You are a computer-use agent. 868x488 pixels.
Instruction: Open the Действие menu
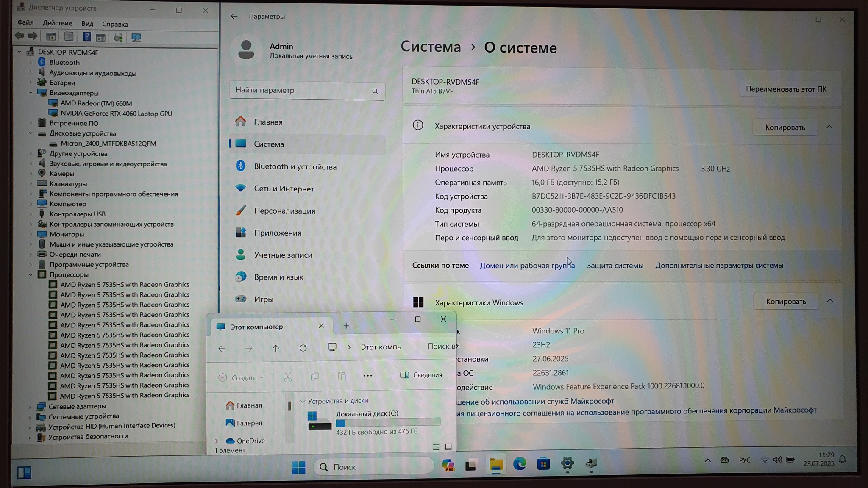pos(57,23)
